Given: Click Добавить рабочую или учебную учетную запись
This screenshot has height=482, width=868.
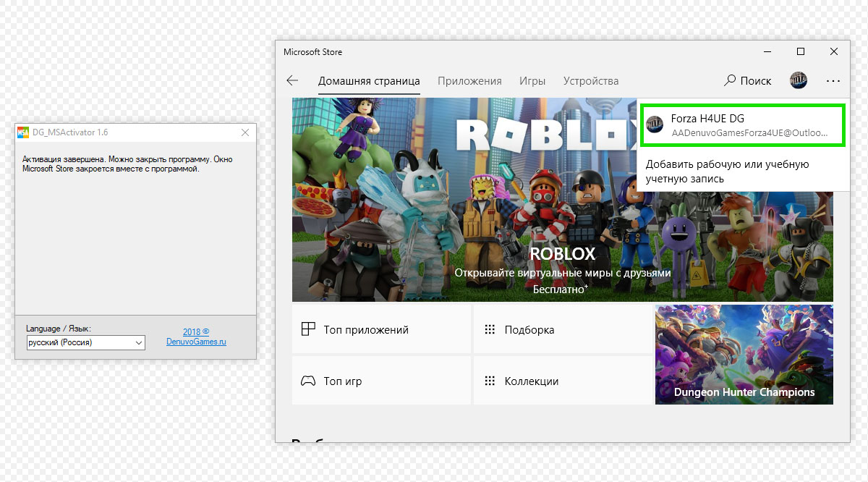Looking at the screenshot, I should point(727,172).
